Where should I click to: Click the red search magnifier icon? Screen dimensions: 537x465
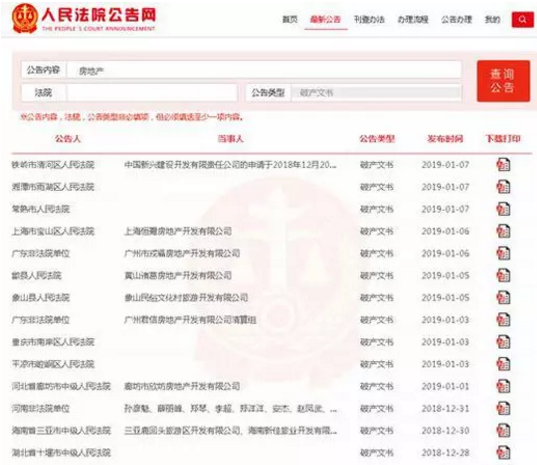523,19
